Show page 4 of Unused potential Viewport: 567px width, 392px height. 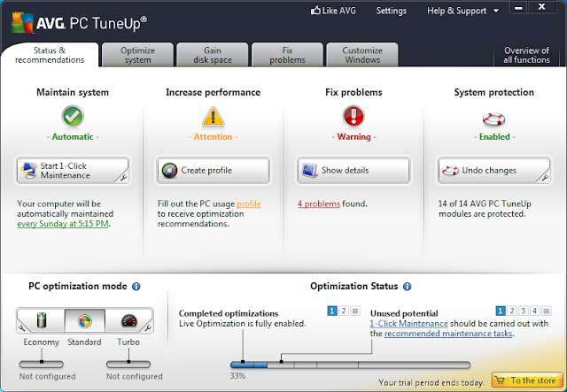coord(535,311)
